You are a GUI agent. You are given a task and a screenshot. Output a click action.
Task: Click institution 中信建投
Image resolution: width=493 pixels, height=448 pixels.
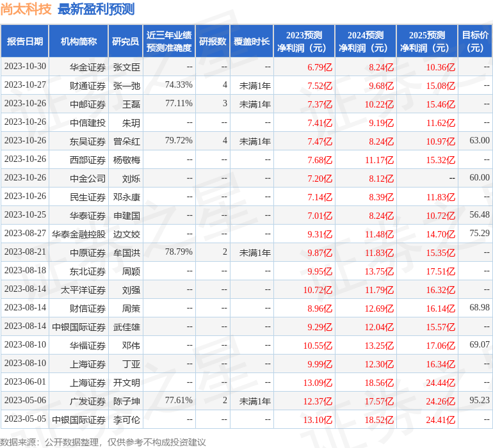pos(88,123)
